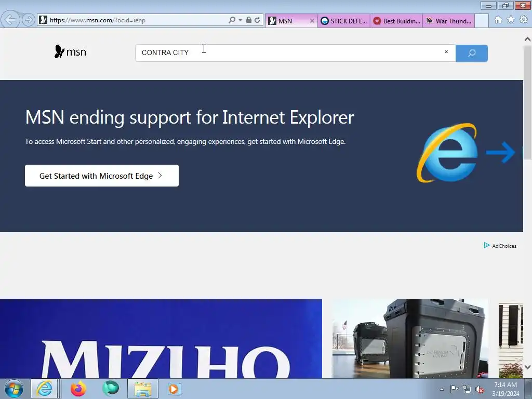Open Windows Explorer folder taskbar icon
Viewport: 532px width, 399px height.
tap(143, 389)
